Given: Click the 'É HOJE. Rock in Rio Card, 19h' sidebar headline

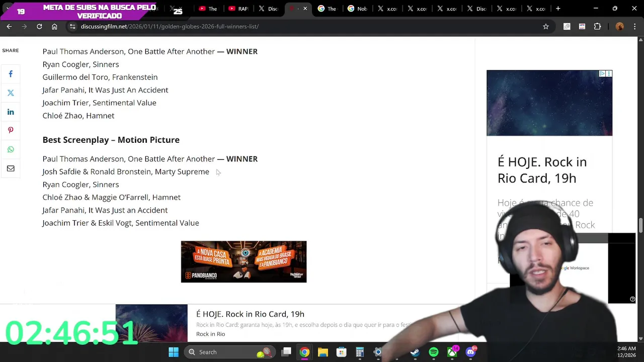Looking at the screenshot, I should (x=542, y=170).
